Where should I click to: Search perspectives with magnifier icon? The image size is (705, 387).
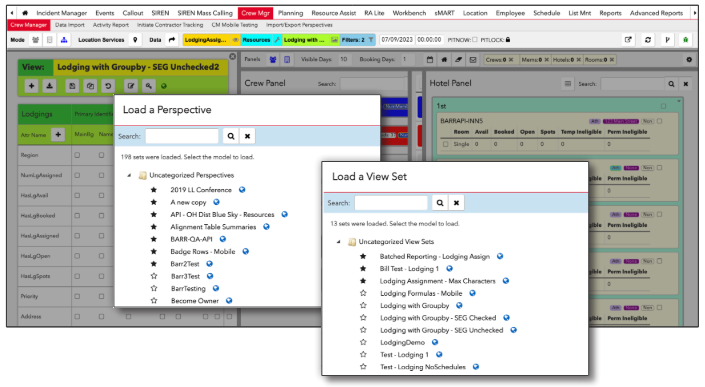(x=231, y=136)
